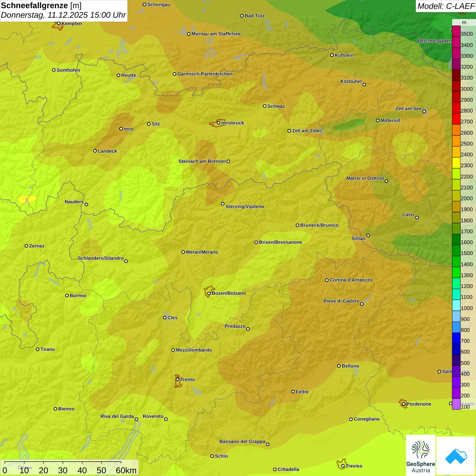This screenshot has height=476, width=476.
Task: Click the 2700 m red legend swatch
Action: click(456, 119)
